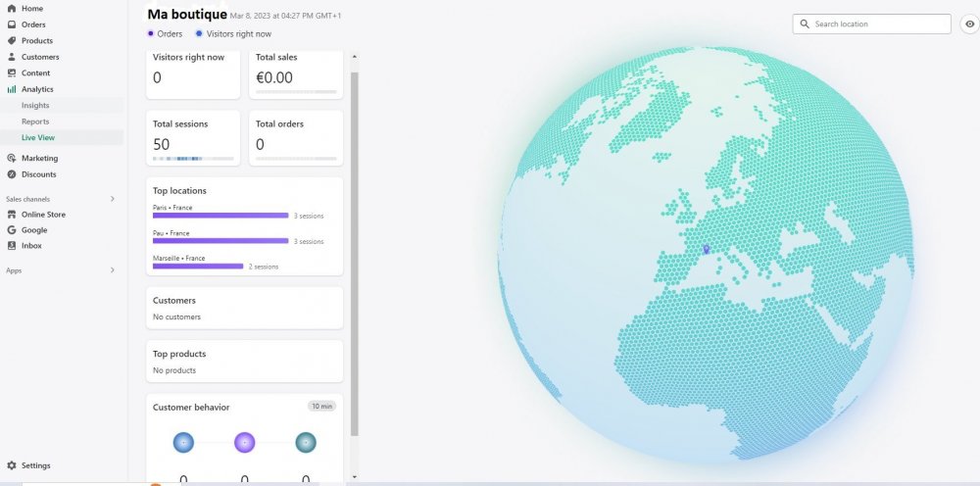
Task: Click the Online Store shop icon
Action: 11,215
